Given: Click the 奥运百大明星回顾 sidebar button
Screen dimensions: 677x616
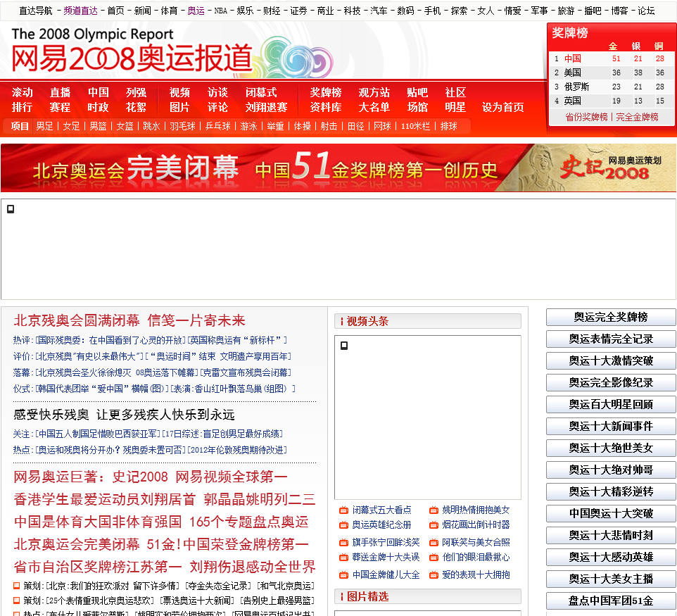Looking at the screenshot, I should coord(611,404).
